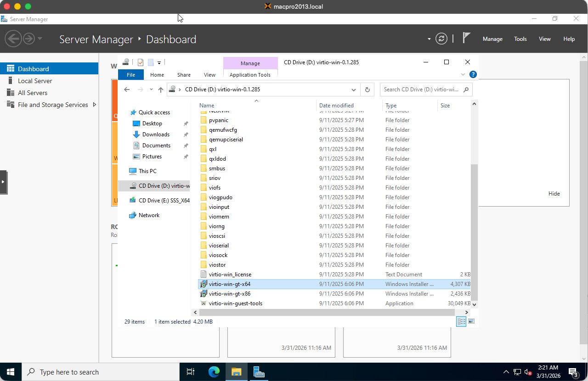This screenshot has width=588, height=381.
Task: Click the Windows Start button
Action: pyautogui.click(x=10, y=372)
